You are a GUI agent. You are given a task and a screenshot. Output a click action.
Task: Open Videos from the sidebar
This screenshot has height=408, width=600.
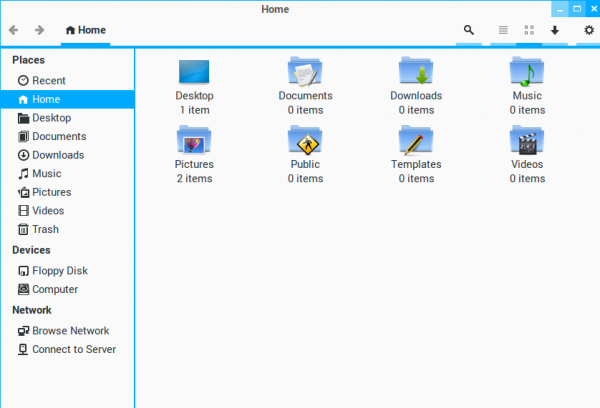pyautogui.click(x=67, y=211)
